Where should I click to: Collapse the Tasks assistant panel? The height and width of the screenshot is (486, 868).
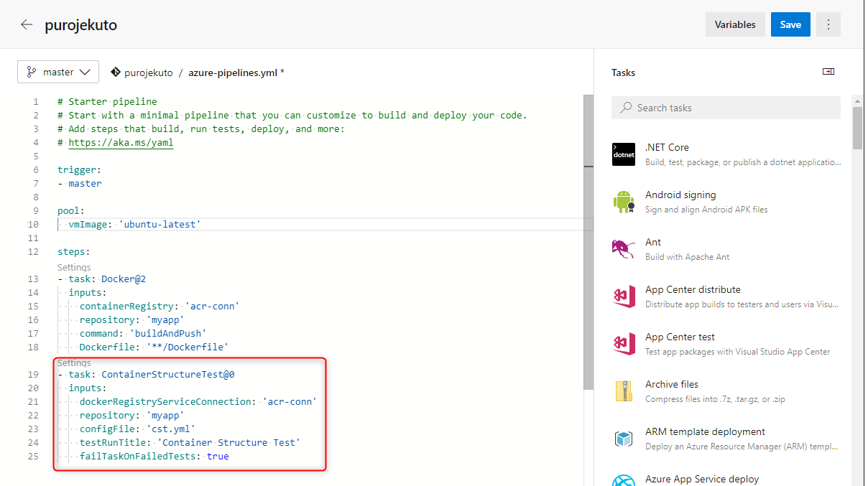point(828,72)
